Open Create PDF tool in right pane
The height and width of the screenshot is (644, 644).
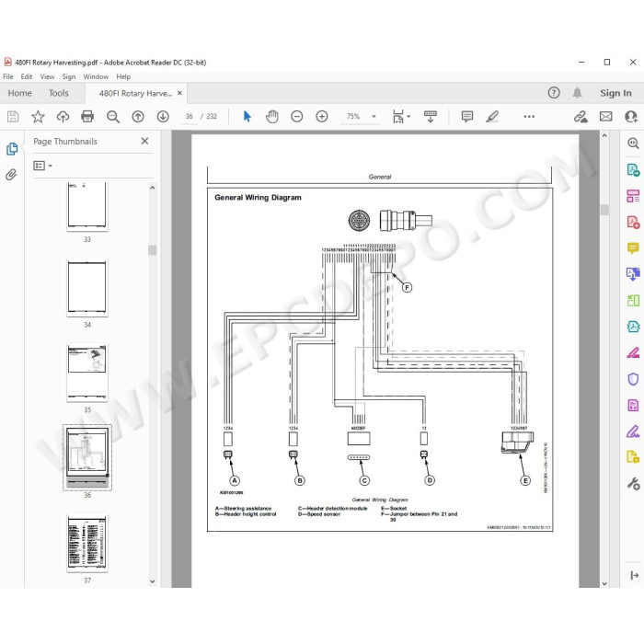[x=633, y=223]
